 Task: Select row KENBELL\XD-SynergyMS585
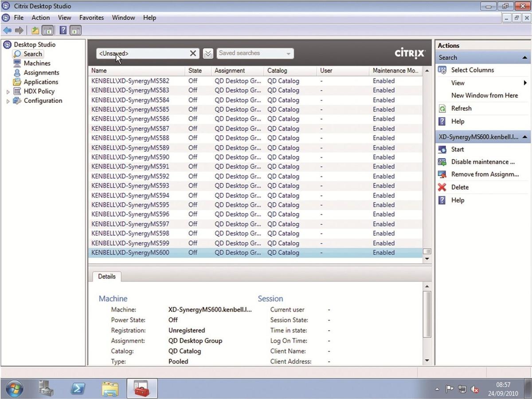click(x=256, y=110)
